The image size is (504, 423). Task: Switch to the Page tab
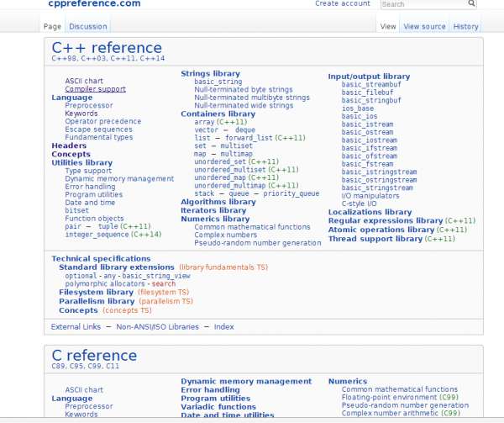tap(52, 27)
